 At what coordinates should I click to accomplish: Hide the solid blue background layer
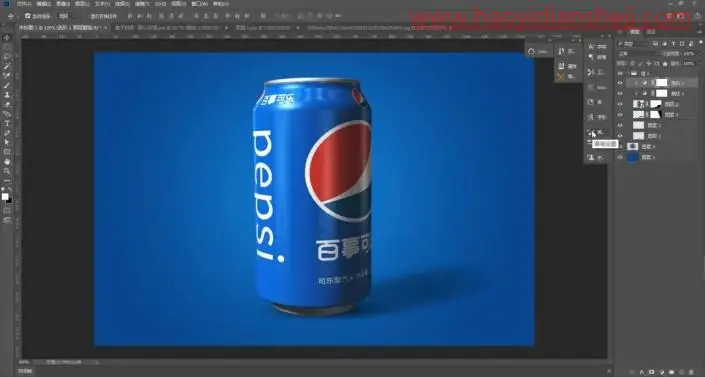pyautogui.click(x=620, y=157)
